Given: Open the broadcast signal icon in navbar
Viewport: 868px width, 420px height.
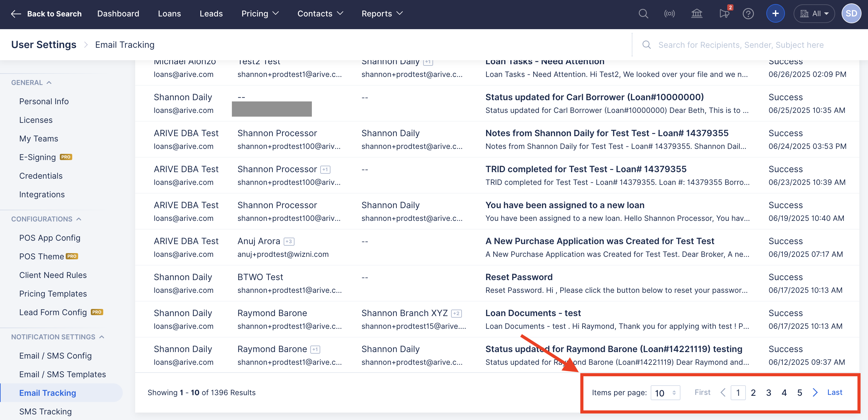Looking at the screenshot, I should 669,14.
